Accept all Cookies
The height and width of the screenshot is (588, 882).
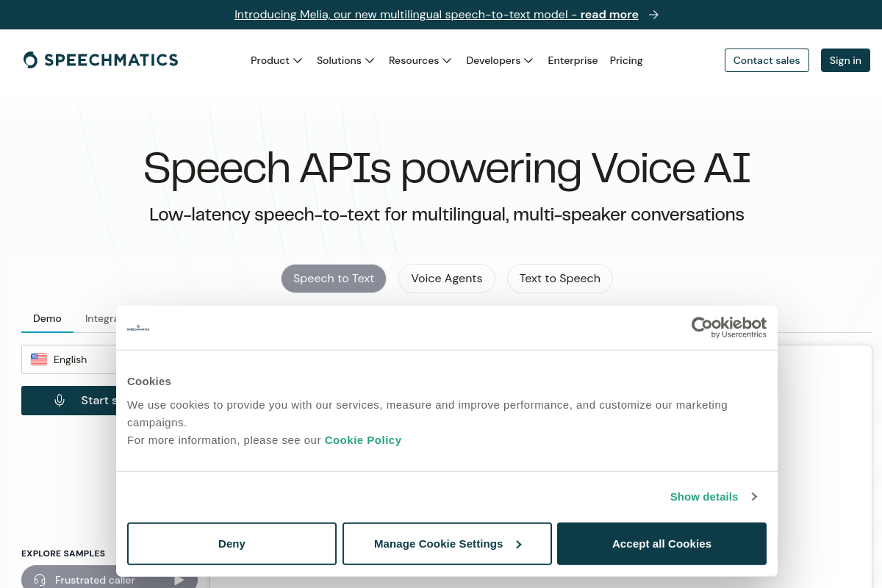coord(661,544)
